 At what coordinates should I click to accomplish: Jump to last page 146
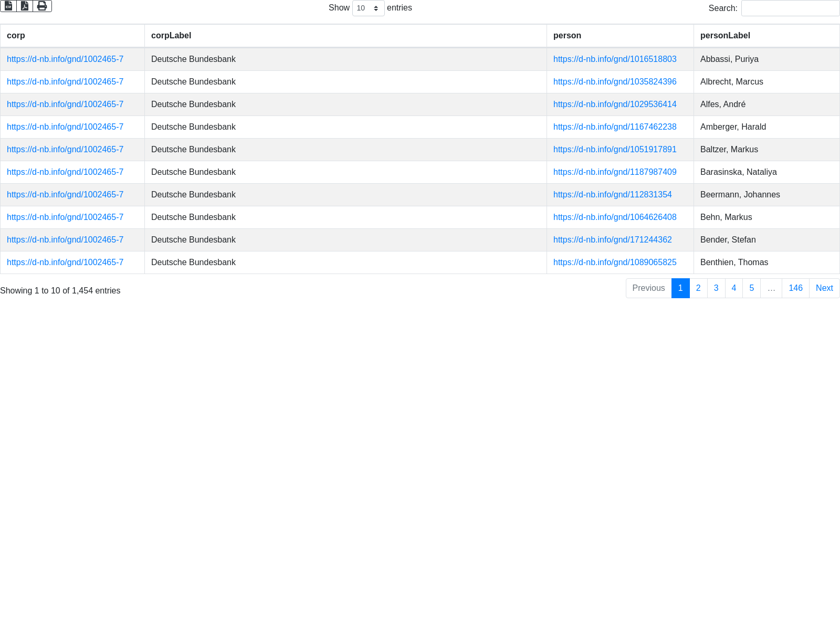[795, 288]
